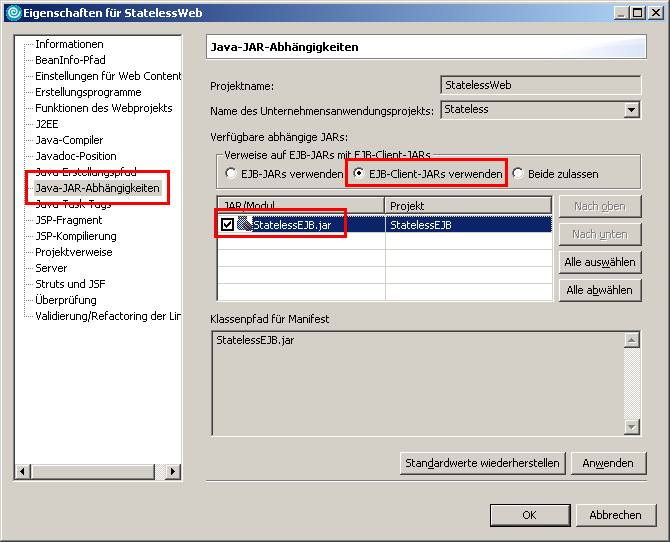Click 'Alle abwählen' button

600,290
